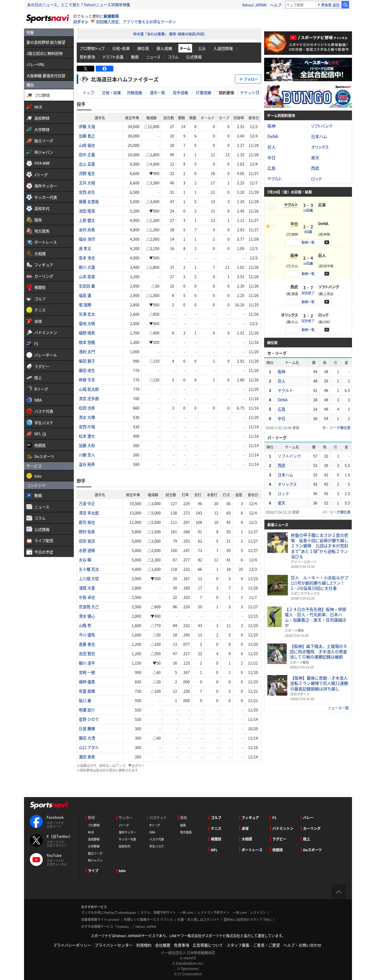Open the footer Facebook round icon

tap(37, 821)
